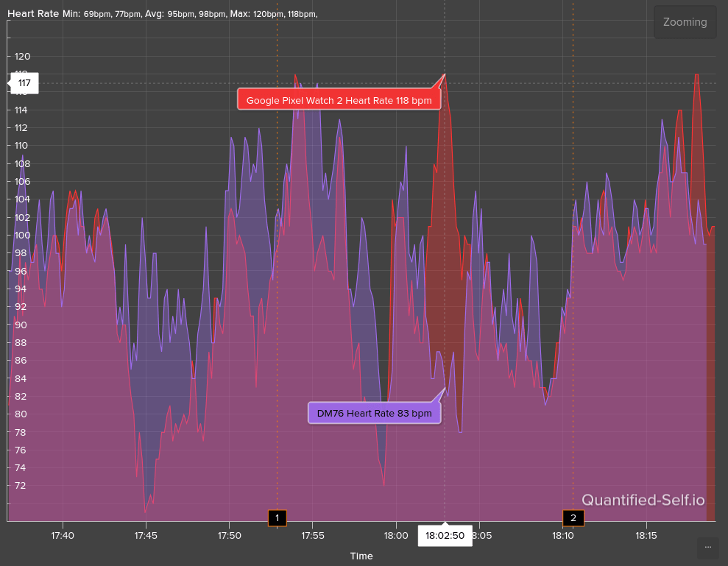Click the 17:50 time axis label
Viewport: 728px width, 566px height.
230,535
